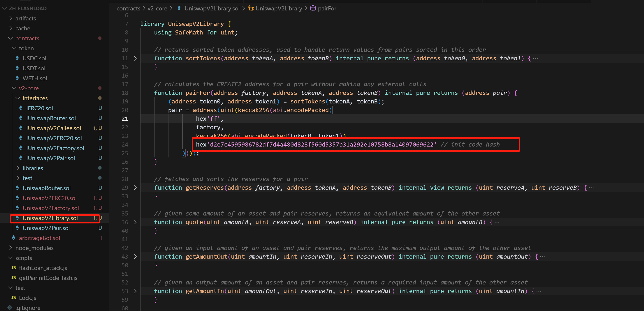Unfold the sortTokens function on line 11
The image size is (644, 311).
click(135, 58)
